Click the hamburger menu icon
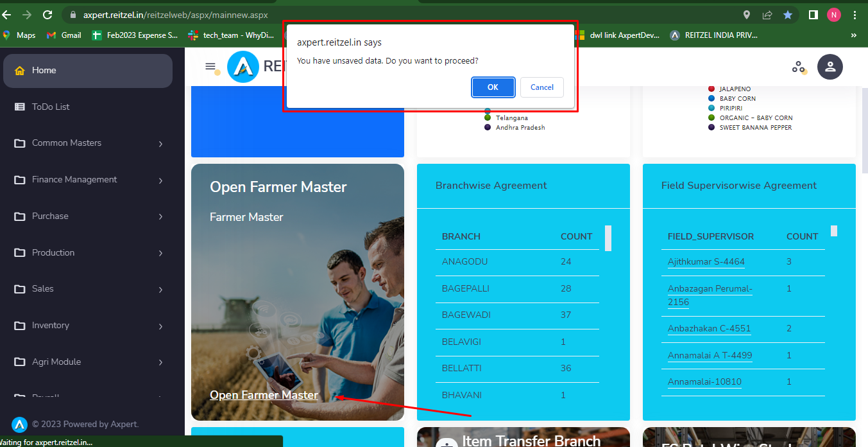This screenshot has height=447, width=868. [210, 66]
